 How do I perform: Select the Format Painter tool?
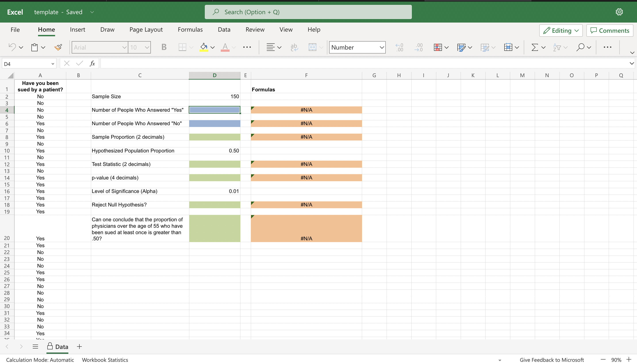click(58, 47)
